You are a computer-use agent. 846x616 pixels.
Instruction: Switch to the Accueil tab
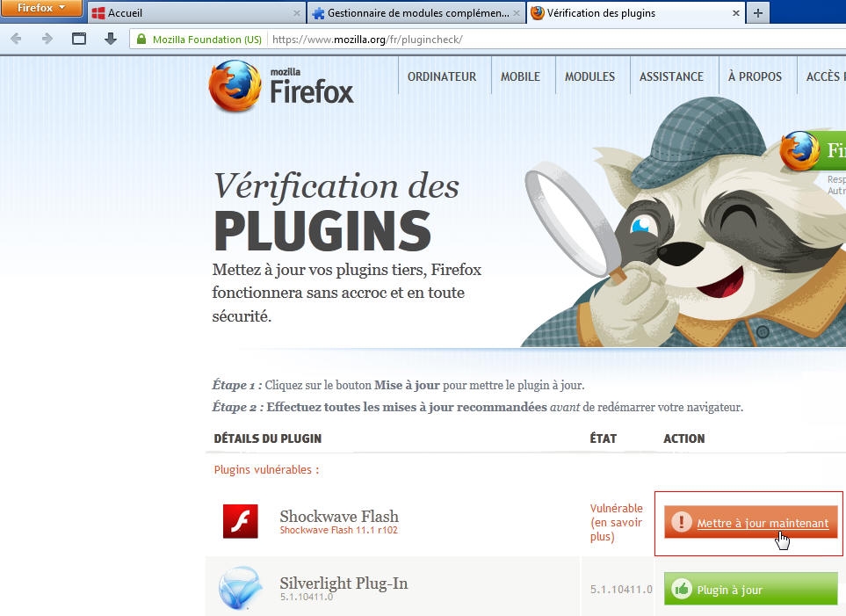(x=196, y=13)
